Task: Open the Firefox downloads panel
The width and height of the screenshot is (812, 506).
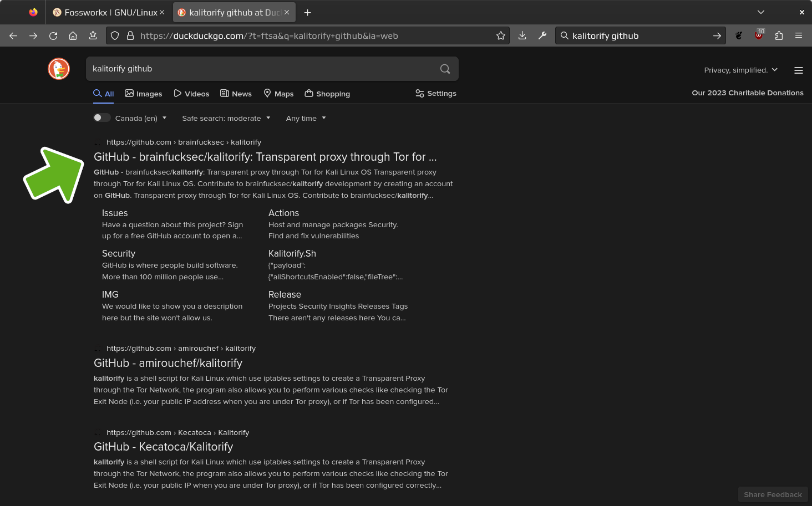Action: (x=522, y=35)
